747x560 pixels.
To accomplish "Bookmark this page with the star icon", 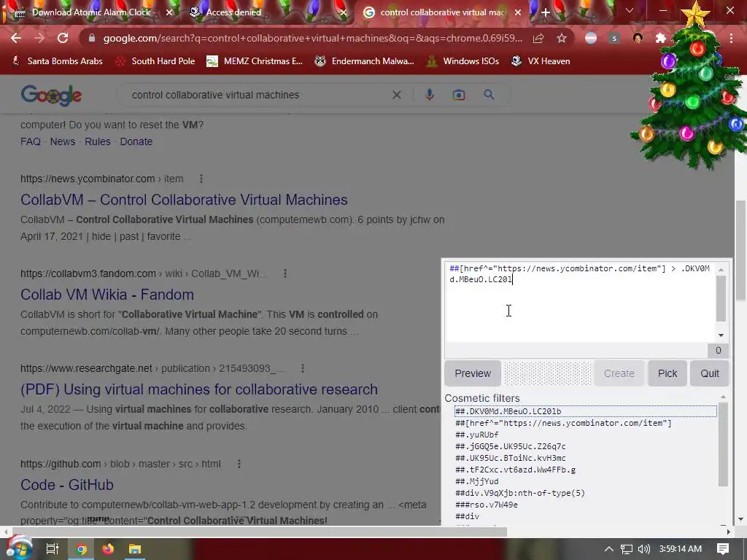I will click(562, 39).
